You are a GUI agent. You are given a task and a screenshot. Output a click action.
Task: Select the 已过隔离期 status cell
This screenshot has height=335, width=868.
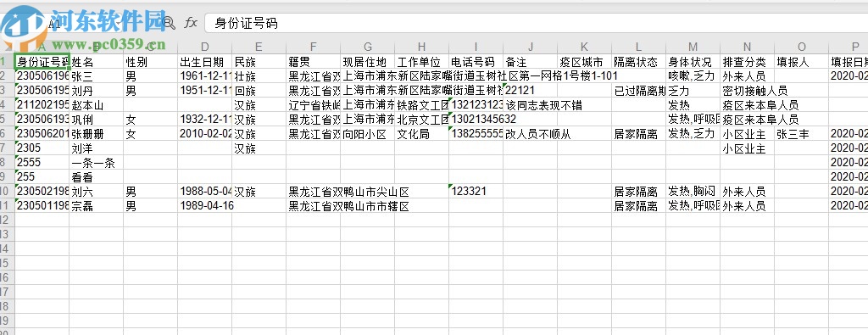click(639, 90)
